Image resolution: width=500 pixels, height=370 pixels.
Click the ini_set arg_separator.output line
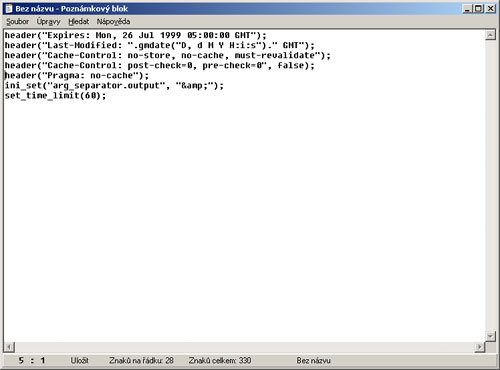tap(114, 86)
